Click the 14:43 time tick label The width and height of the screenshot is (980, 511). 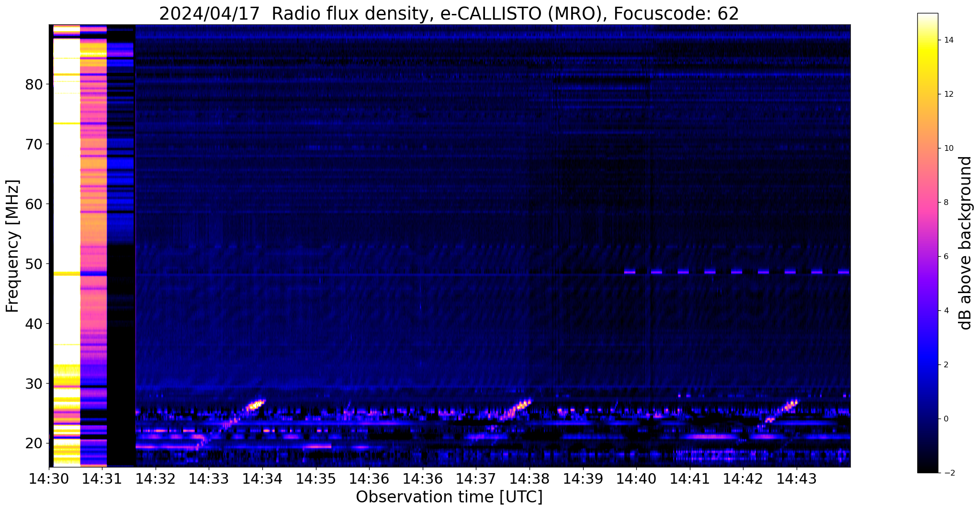click(x=797, y=478)
